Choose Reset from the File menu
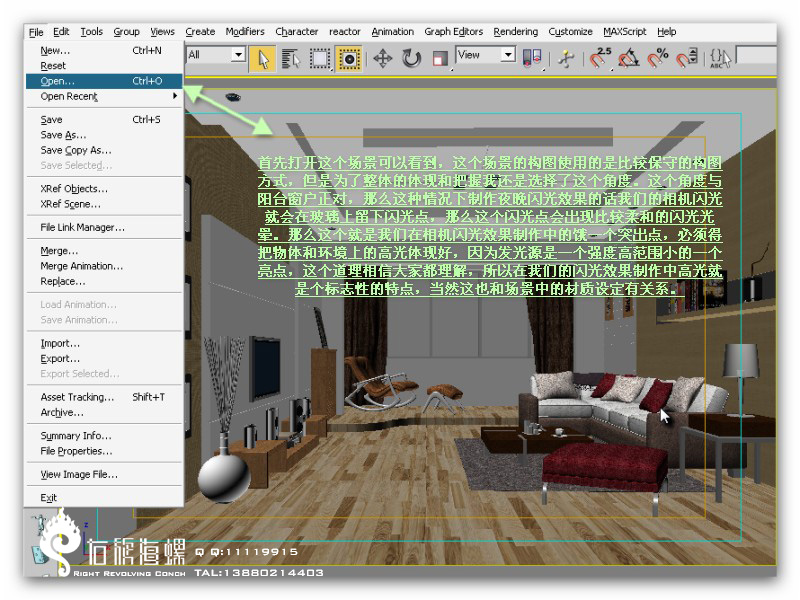Screen dimensions: 800x600 [x=104, y=66]
